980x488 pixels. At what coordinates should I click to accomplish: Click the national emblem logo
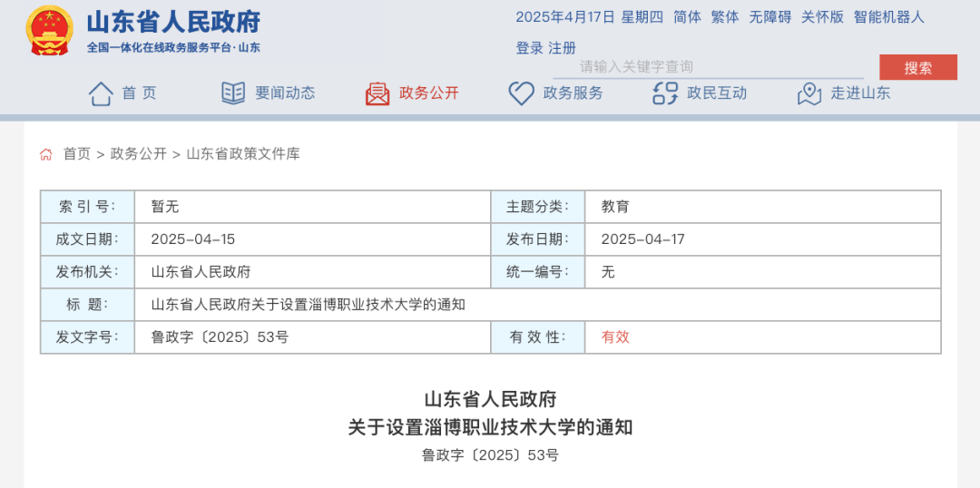point(49,31)
